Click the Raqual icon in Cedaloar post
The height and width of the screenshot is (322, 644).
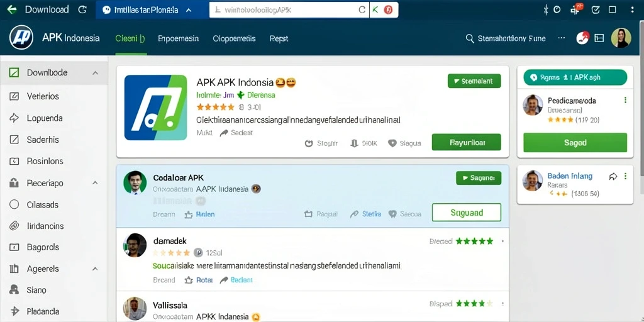point(308,214)
